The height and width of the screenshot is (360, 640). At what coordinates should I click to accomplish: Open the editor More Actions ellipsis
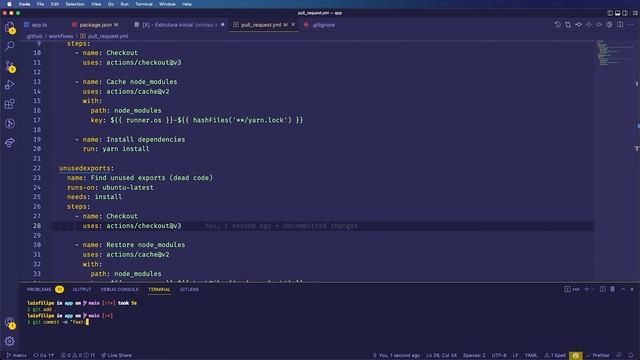(x=631, y=25)
